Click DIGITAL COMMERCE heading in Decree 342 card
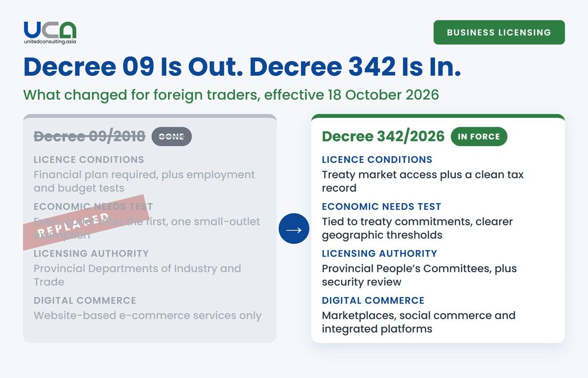This screenshot has width=588, height=378. click(x=373, y=300)
